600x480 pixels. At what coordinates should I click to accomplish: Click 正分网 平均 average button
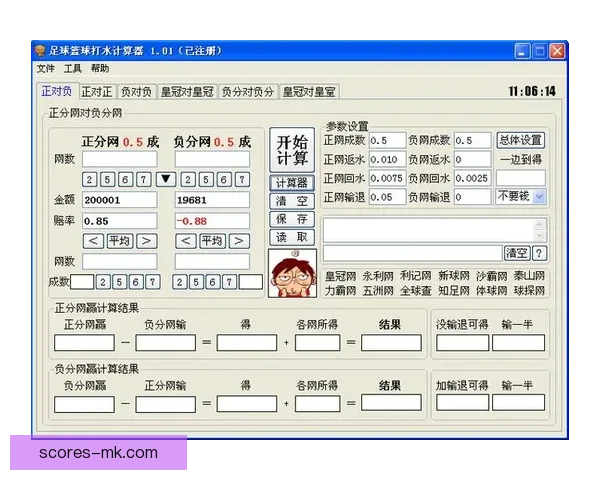120,241
